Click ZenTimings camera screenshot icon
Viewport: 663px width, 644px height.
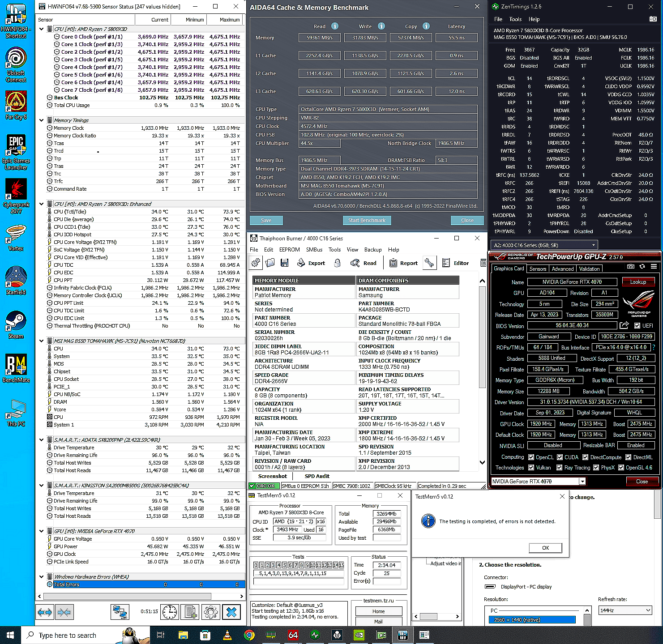point(653,19)
